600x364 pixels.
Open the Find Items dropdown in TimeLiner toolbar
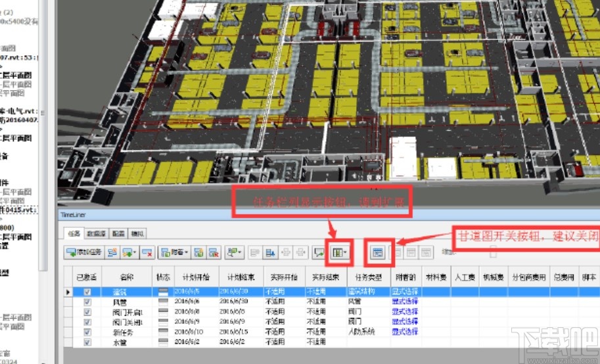tap(234, 252)
